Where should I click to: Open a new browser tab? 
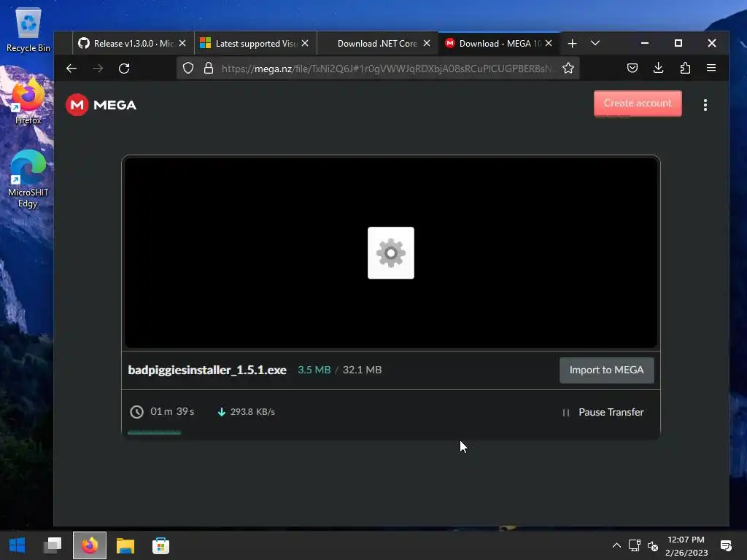click(572, 43)
